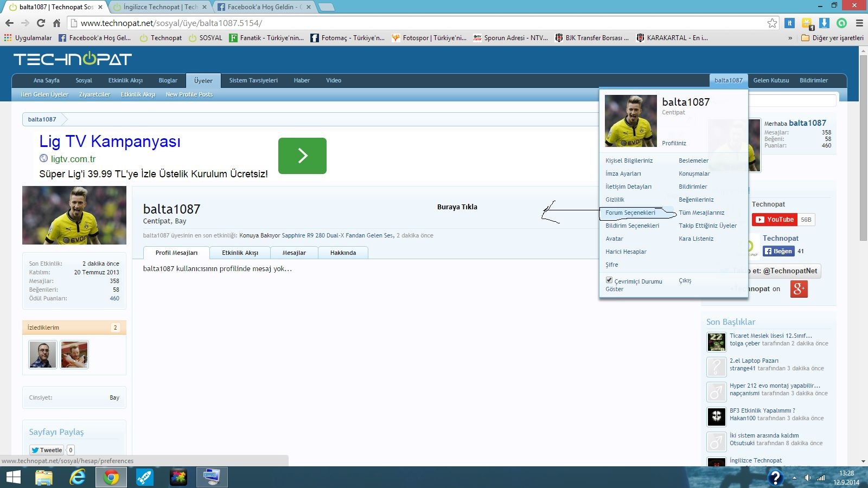Click the Technopat logo
Viewport: 868px width, 488px height.
pyautogui.click(x=73, y=59)
